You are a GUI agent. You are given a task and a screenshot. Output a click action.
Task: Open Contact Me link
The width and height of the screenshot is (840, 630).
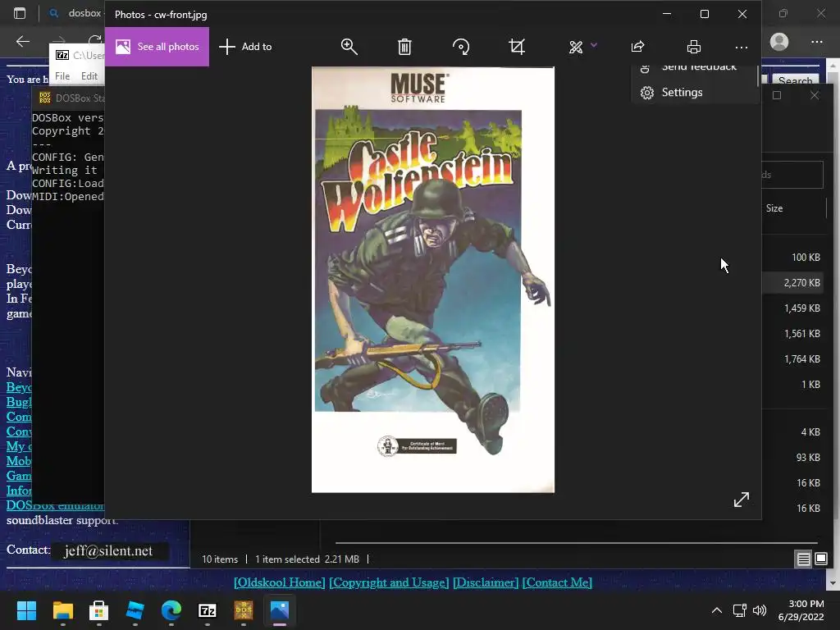[x=557, y=582]
